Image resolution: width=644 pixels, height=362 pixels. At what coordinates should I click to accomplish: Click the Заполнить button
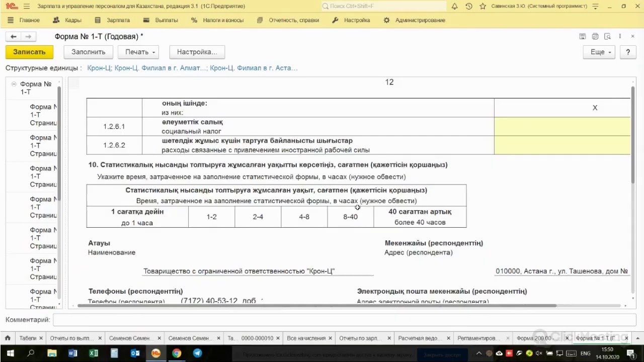[88, 52]
